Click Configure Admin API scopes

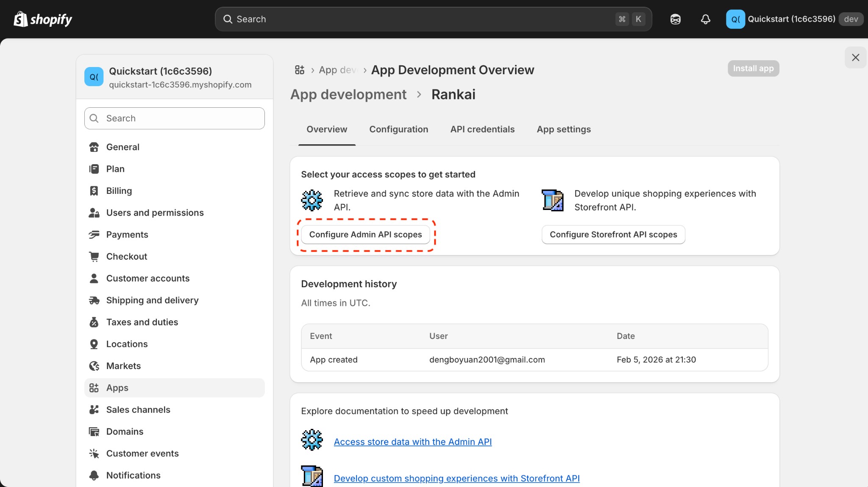coord(365,234)
